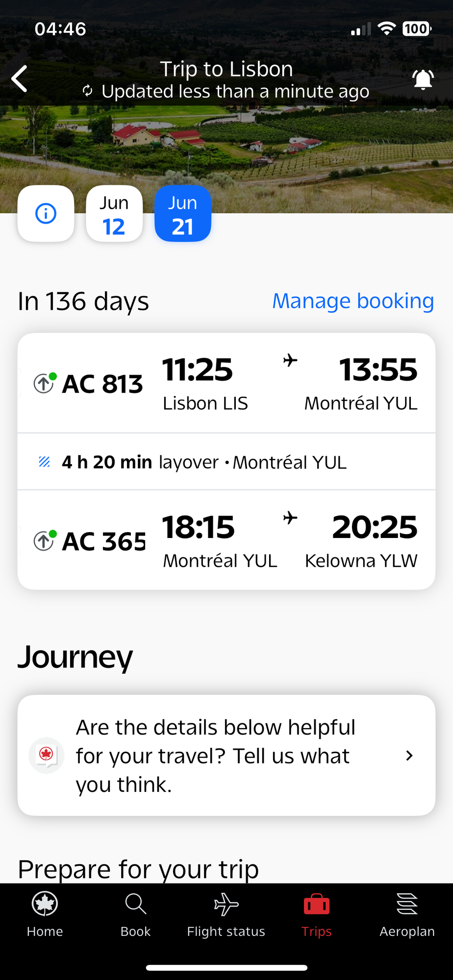Open AC 813 Lisbon to Montréal flight

[226, 383]
